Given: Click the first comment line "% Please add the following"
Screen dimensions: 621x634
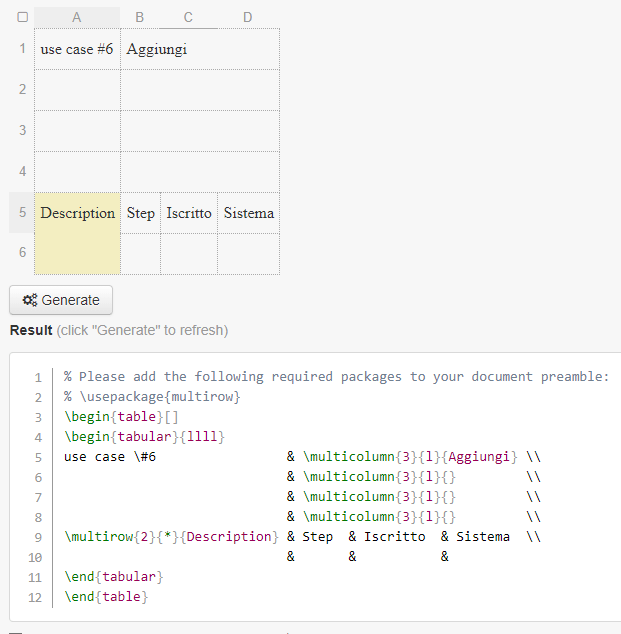Looking at the screenshot, I should 336,376.
